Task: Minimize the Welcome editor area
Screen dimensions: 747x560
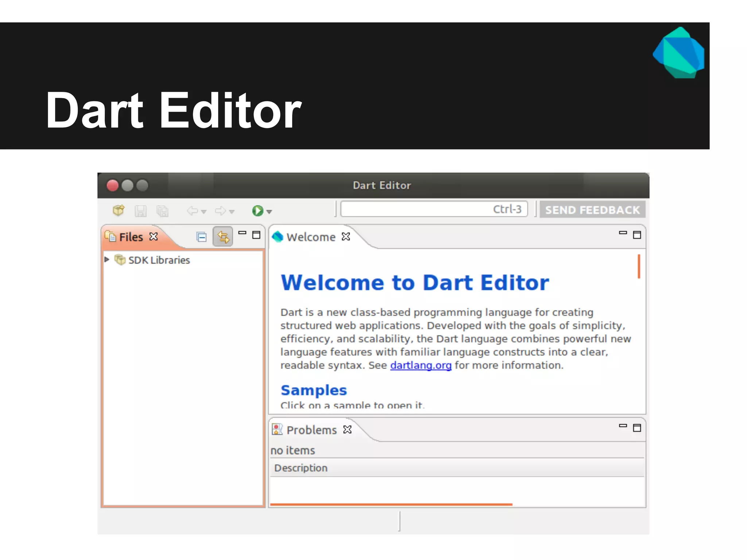Action: point(623,233)
